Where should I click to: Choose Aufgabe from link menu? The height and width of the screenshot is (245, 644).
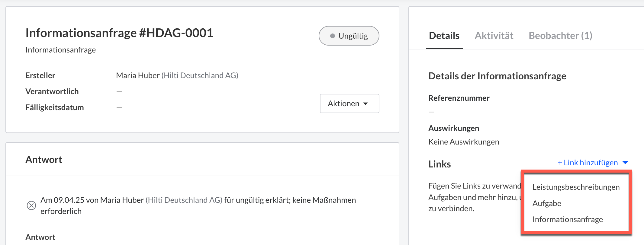547,203
